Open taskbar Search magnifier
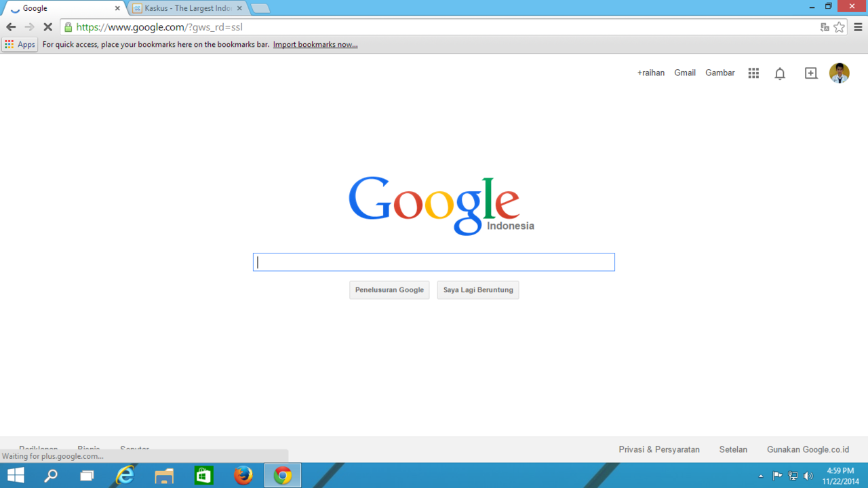This screenshot has height=488, width=868. (51, 476)
